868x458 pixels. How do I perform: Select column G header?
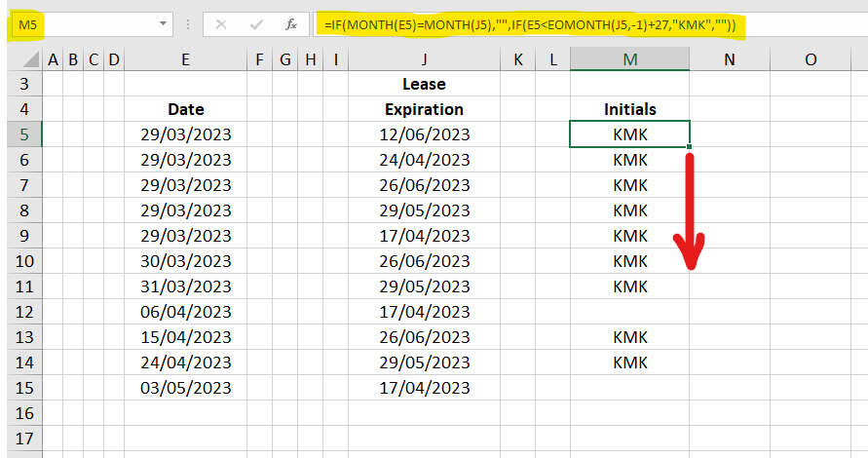point(285,59)
